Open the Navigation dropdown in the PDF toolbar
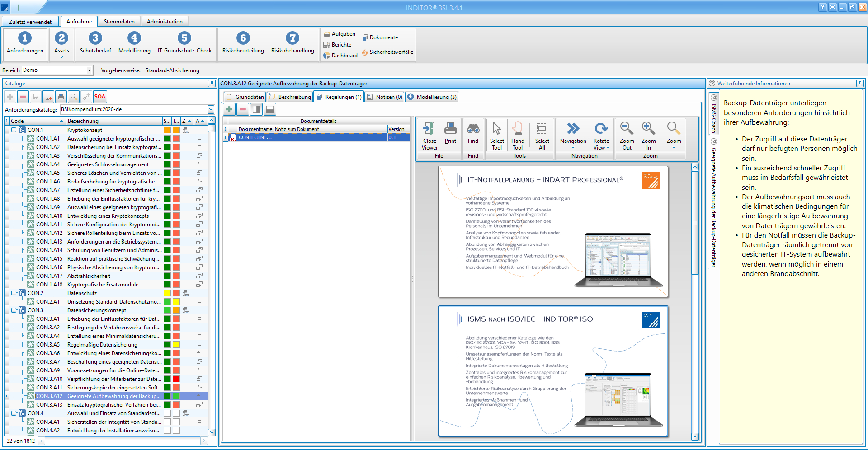 573,136
